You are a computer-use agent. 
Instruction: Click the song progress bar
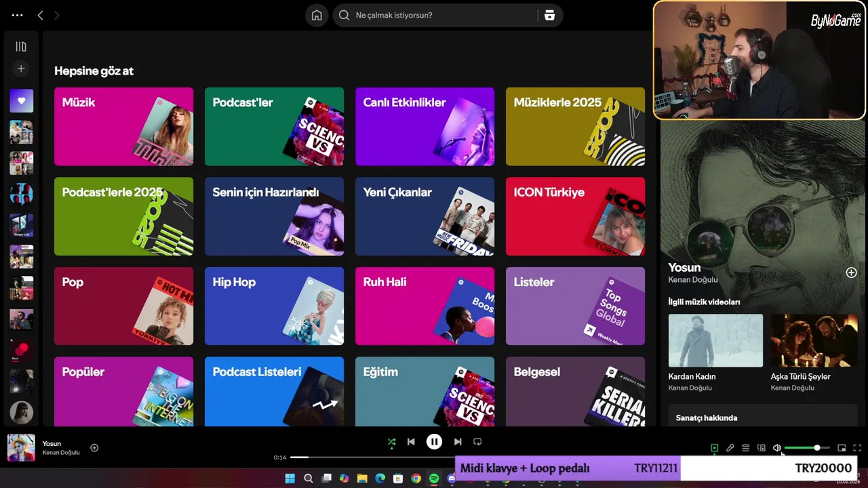click(372, 457)
